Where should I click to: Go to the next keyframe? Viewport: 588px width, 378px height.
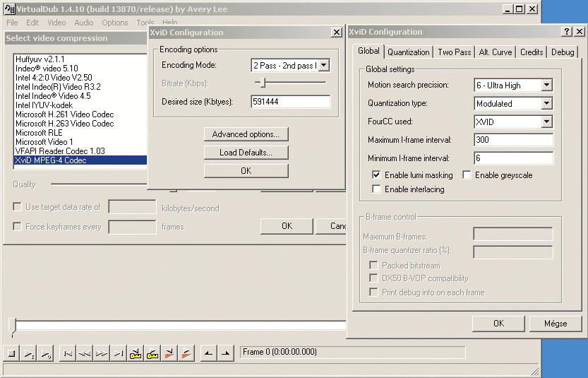click(152, 353)
